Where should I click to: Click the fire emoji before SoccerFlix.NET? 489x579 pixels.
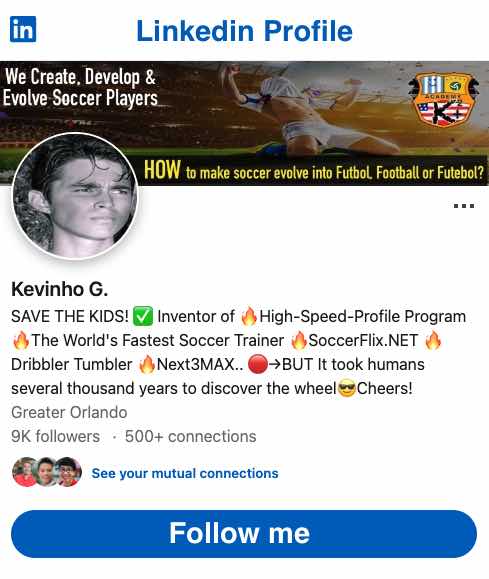[299, 340]
